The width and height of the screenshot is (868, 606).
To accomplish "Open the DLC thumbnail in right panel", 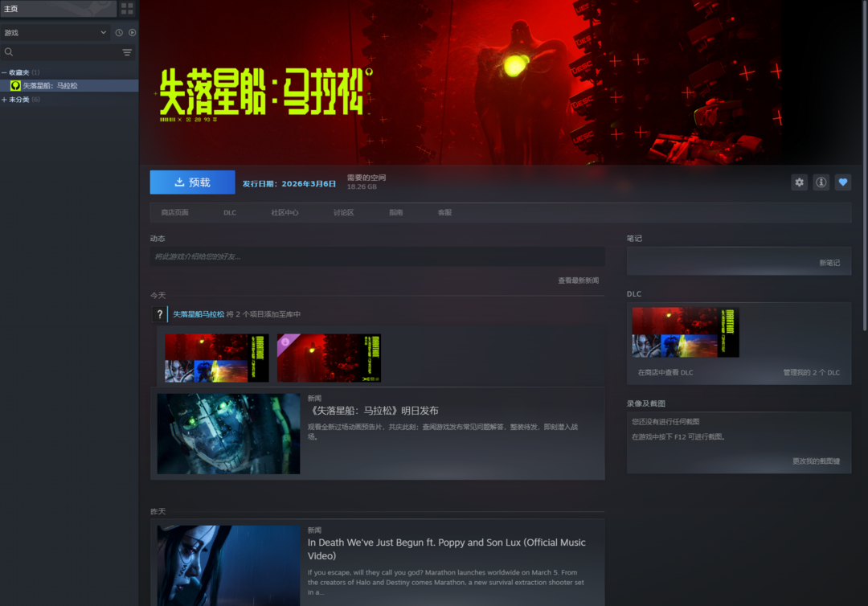I will 685,332.
